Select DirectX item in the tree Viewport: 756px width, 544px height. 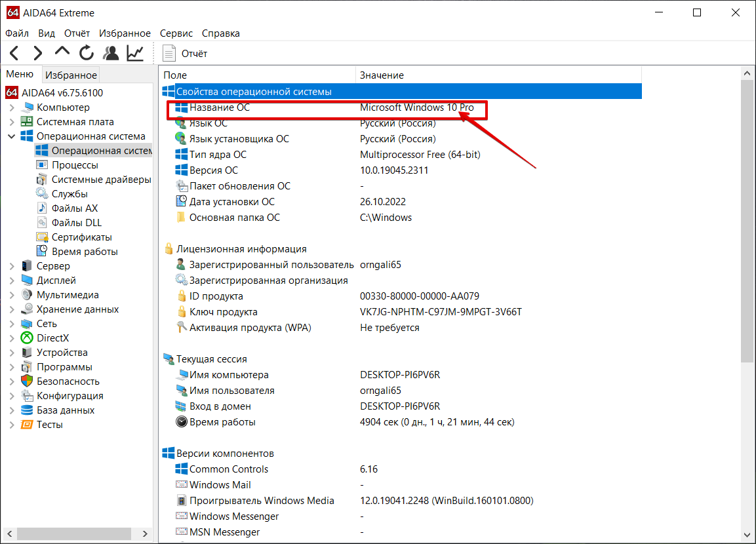pyautogui.click(x=52, y=338)
